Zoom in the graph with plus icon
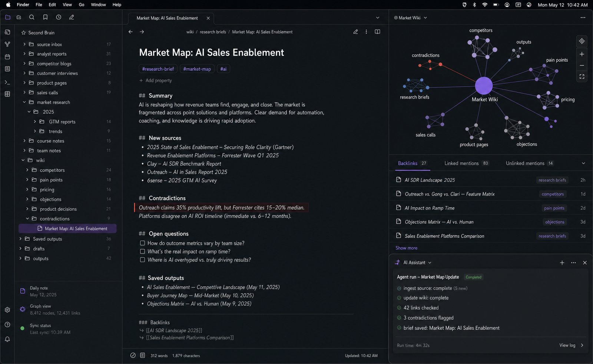 (582, 54)
